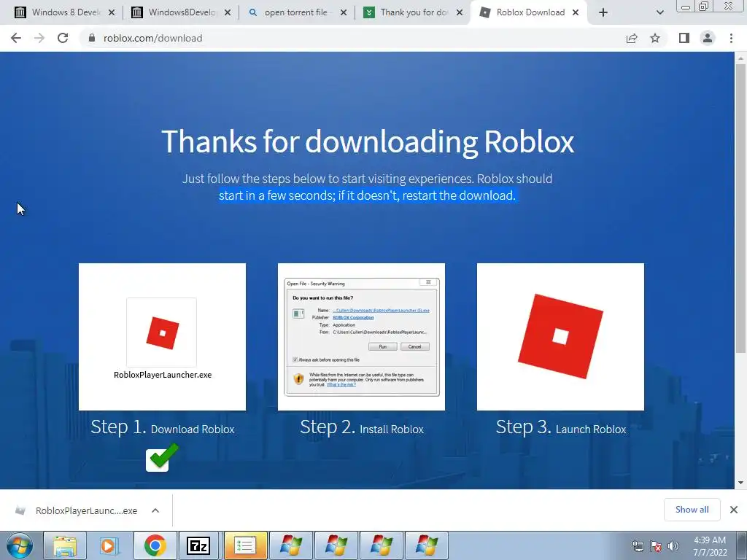Click the taskbar clock showing 4:39 AM
This screenshot has width=747, height=560.
[x=710, y=546]
